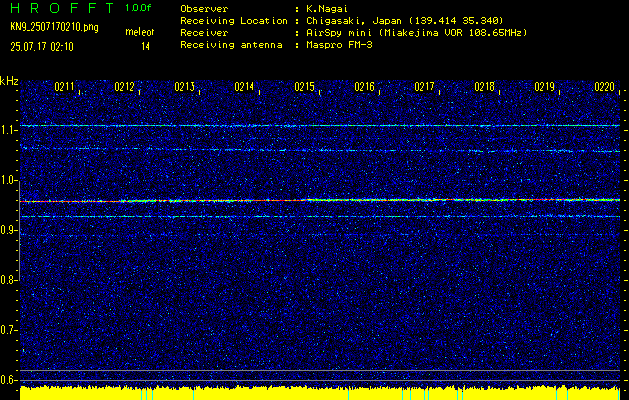
Task: Click the meteor count value 14
Action: pos(145,47)
